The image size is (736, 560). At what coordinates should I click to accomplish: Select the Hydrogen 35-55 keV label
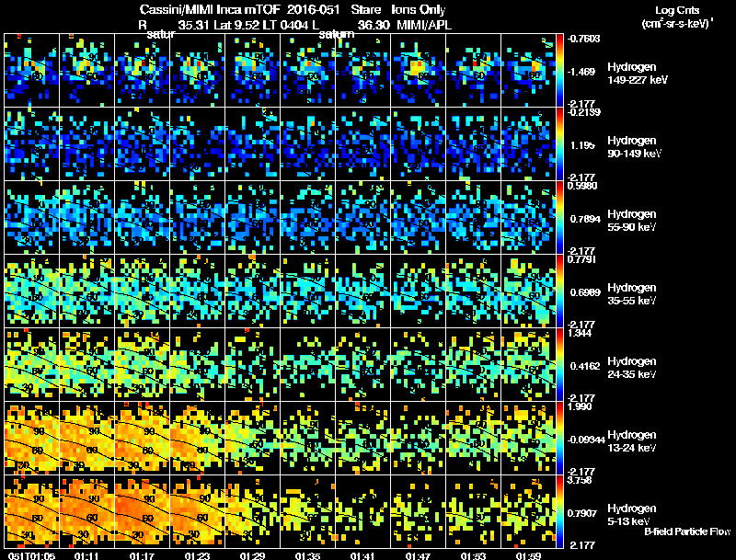[x=631, y=294]
